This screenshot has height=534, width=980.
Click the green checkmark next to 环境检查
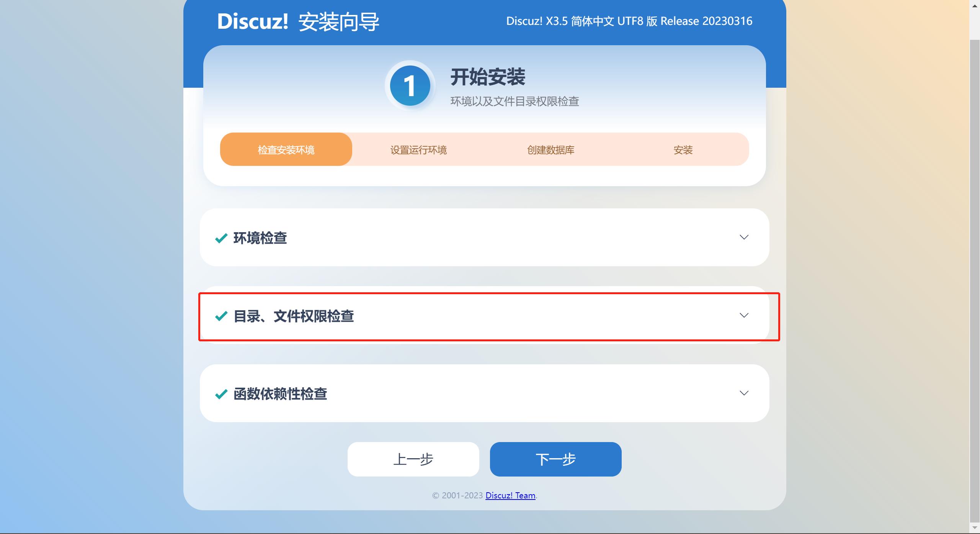click(x=221, y=238)
